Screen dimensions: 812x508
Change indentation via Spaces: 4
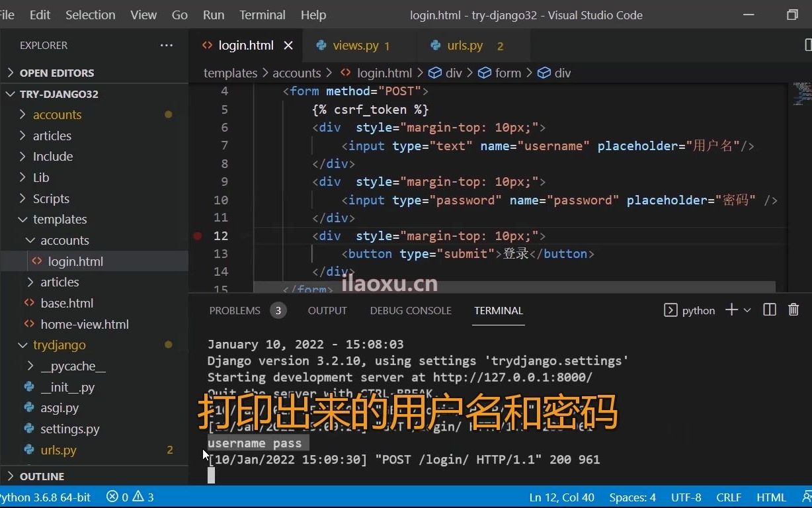click(x=632, y=497)
